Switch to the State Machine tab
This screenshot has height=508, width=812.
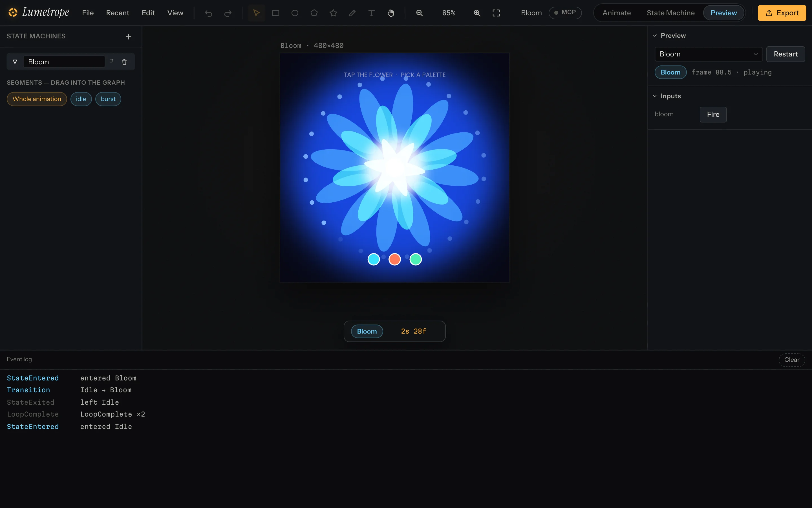click(x=670, y=13)
